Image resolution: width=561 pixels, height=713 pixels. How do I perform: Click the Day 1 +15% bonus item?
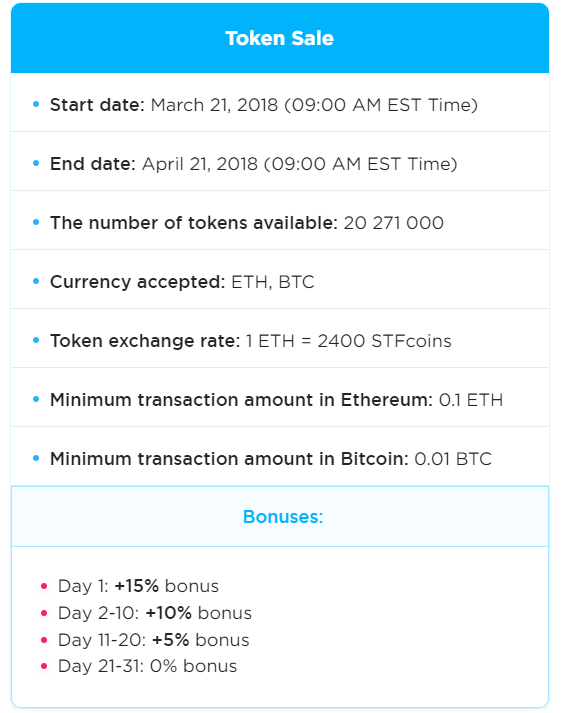click(x=138, y=586)
